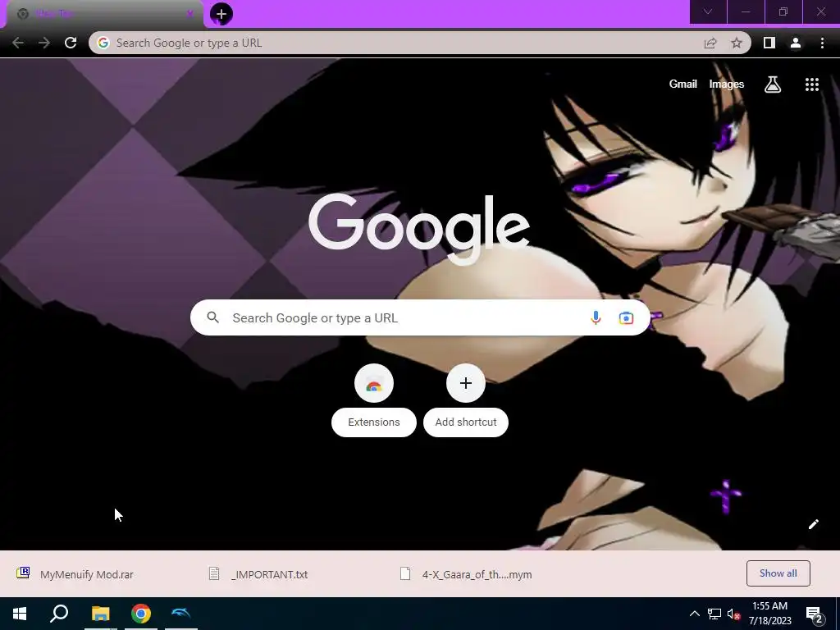Viewport: 840px width, 630px height.
Task: Open Windows taskbar search
Action: 59,614
